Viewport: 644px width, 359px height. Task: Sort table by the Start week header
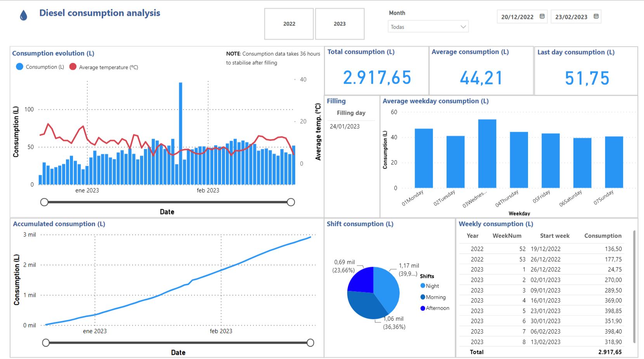click(x=554, y=236)
